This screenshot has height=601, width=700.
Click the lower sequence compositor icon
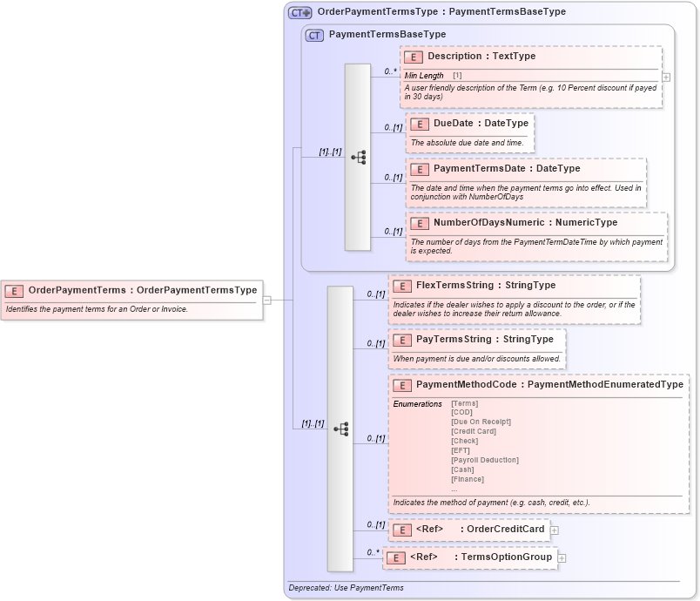pyautogui.click(x=343, y=428)
